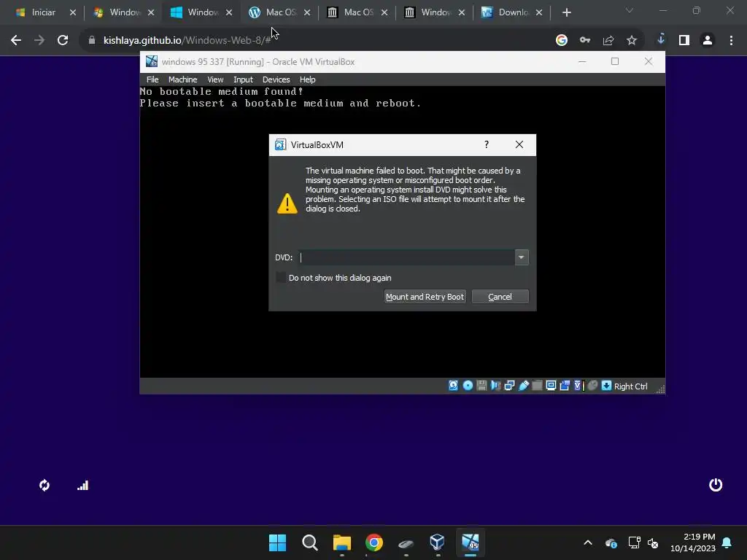Click the network adapters status icon
The image size is (747, 560).
click(509, 386)
